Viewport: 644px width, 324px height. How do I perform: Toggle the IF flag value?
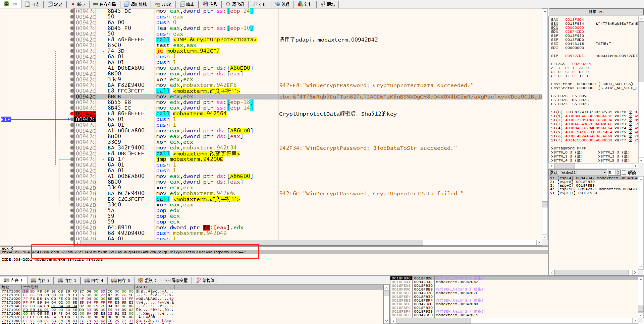587,76
